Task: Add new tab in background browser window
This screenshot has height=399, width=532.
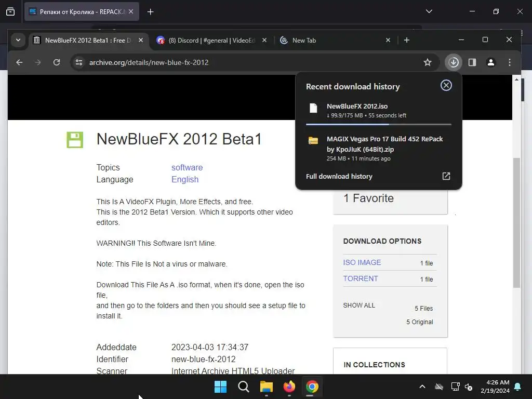Action: (150, 12)
